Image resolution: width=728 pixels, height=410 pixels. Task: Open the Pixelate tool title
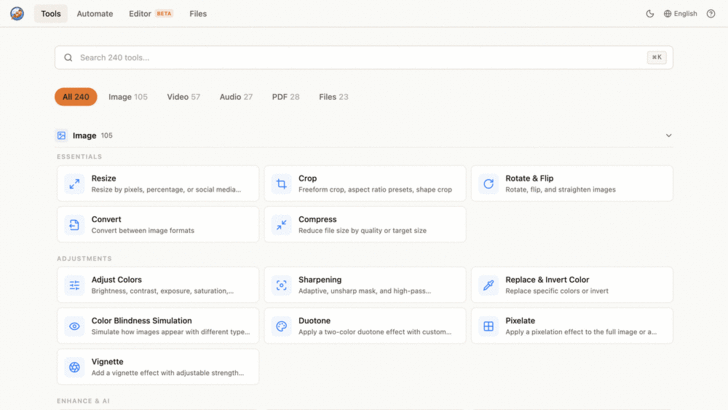point(520,320)
